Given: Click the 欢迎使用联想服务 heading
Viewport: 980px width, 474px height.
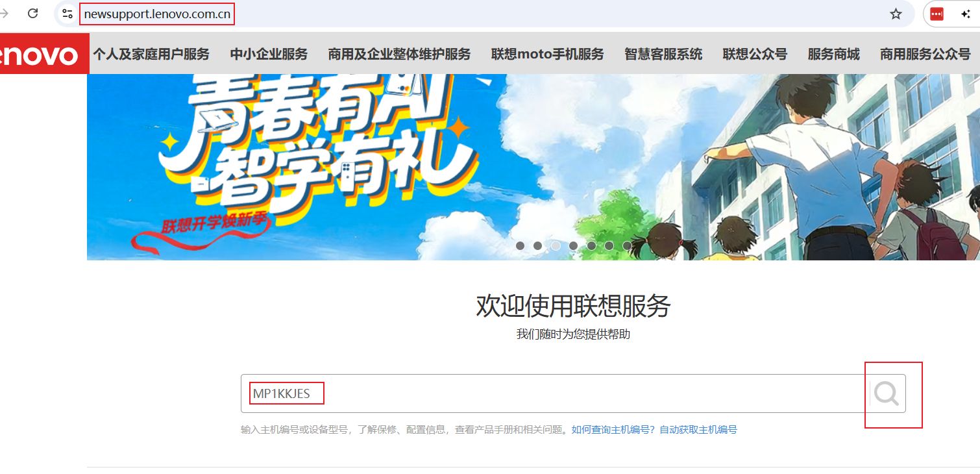Looking at the screenshot, I should 573,306.
